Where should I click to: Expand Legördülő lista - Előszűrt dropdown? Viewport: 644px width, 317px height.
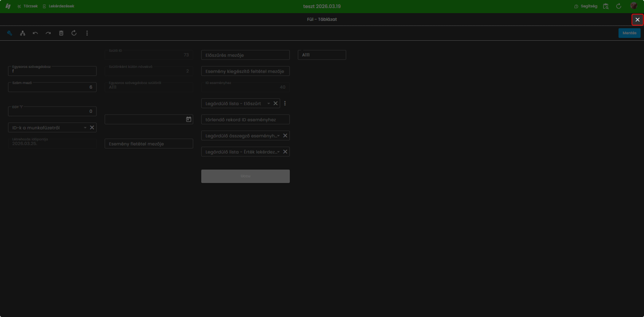pos(269,103)
